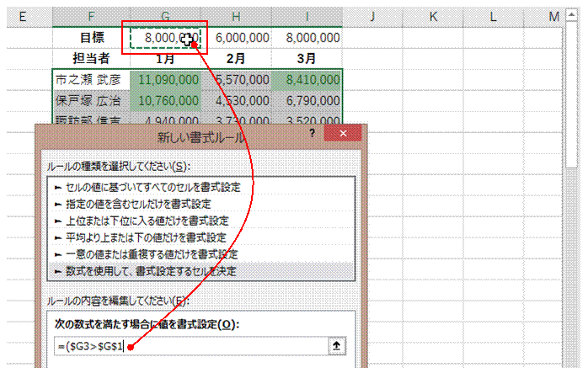
Task: Select column K header
Action: (432, 17)
